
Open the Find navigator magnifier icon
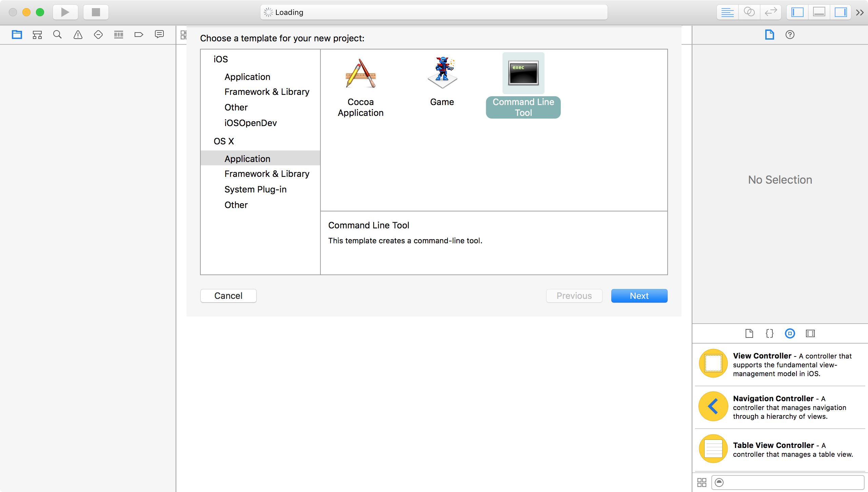pyautogui.click(x=57, y=35)
